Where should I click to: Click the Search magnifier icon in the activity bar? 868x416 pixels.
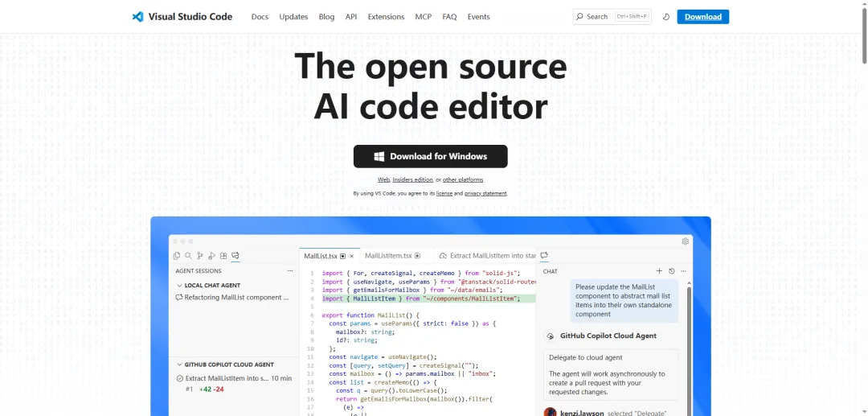pyautogui.click(x=188, y=256)
